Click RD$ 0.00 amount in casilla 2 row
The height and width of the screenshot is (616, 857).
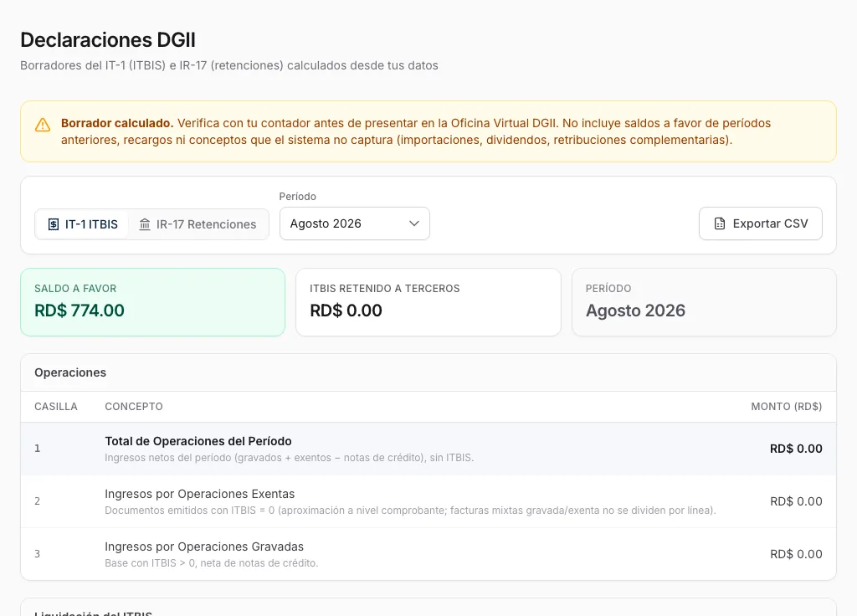click(796, 501)
